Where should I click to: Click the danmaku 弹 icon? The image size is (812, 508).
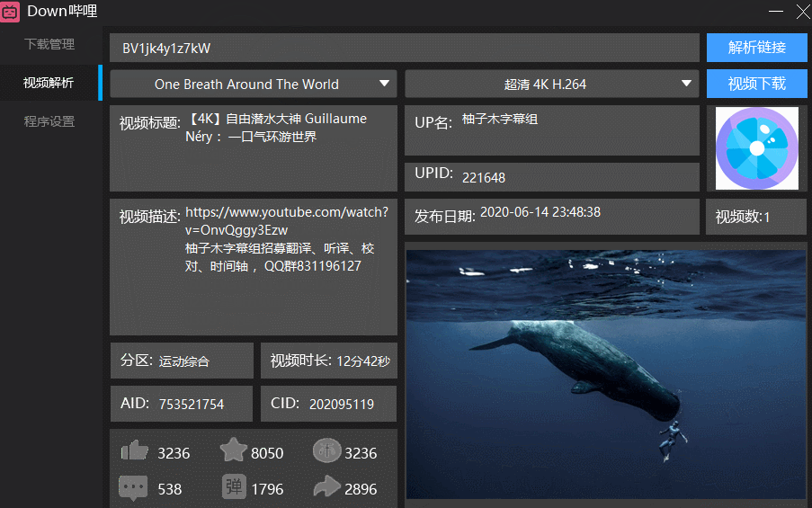(x=234, y=488)
